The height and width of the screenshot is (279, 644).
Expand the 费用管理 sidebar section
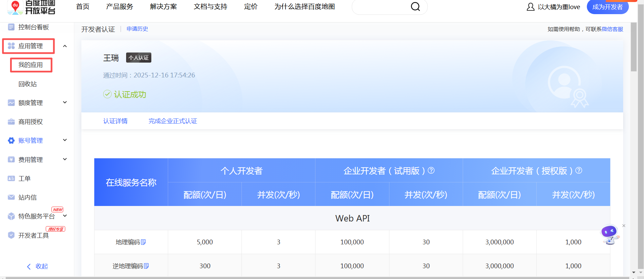(x=65, y=160)
